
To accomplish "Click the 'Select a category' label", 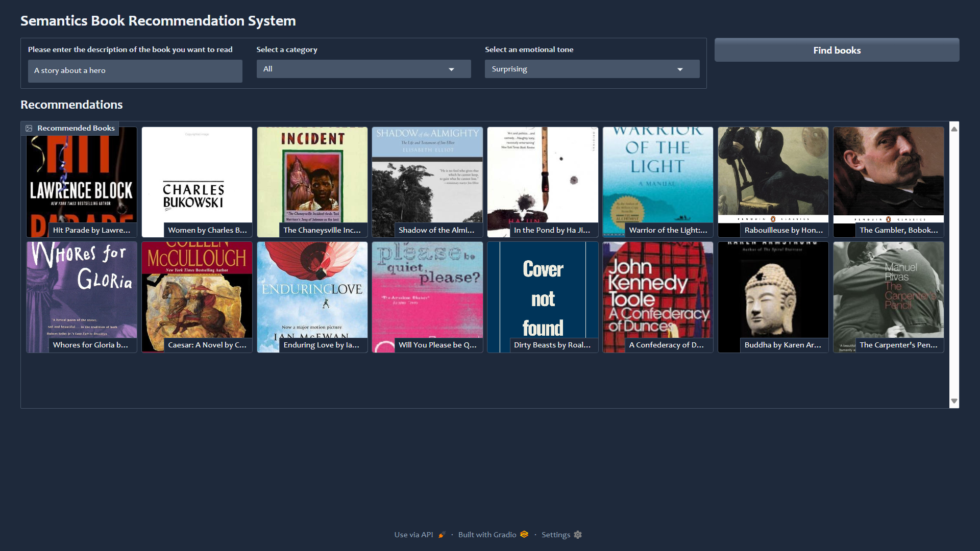I will pyautogui.click(x=287, y=49).
